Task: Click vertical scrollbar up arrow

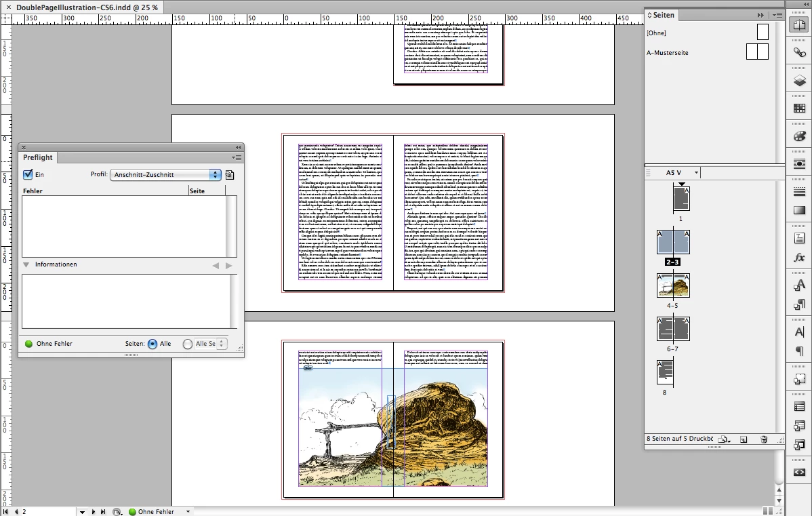Action: coord(779,490)
